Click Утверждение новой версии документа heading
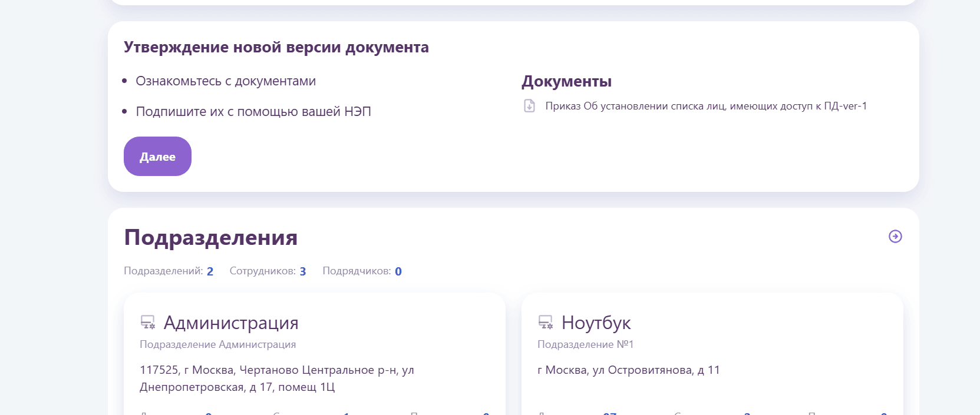The width and height of the screenshot is (980, 415). tap(276, 47)
